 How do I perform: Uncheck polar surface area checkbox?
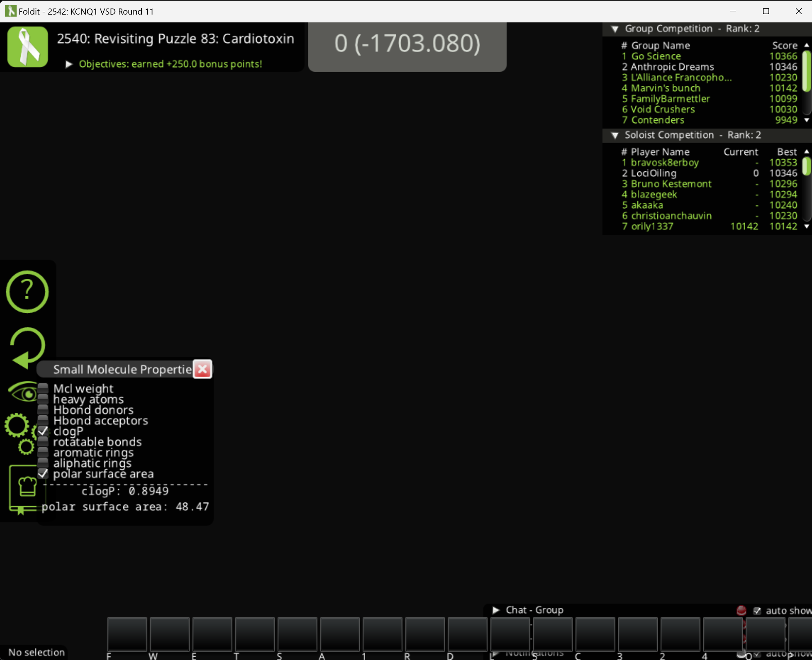pyautogui.click(x=43, y=474)
